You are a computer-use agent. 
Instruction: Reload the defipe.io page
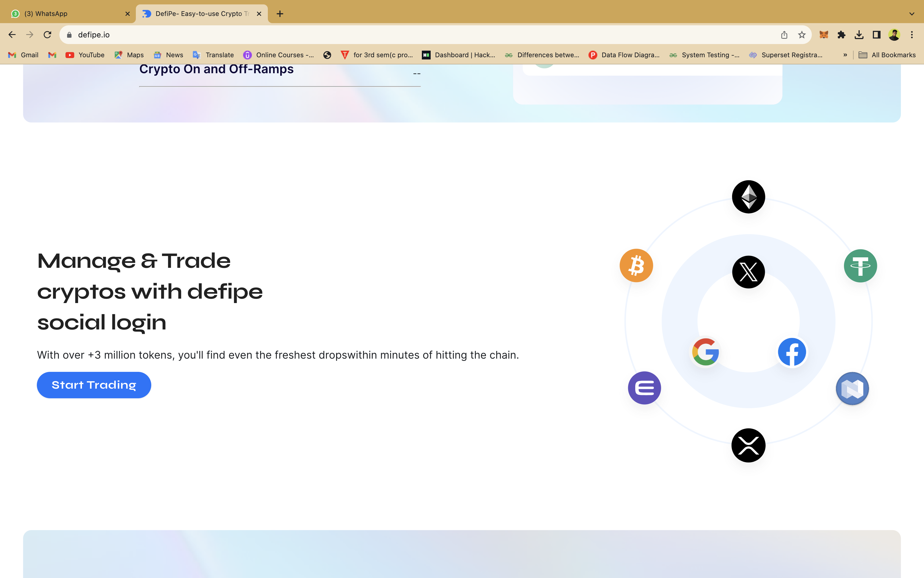(47, 35)
